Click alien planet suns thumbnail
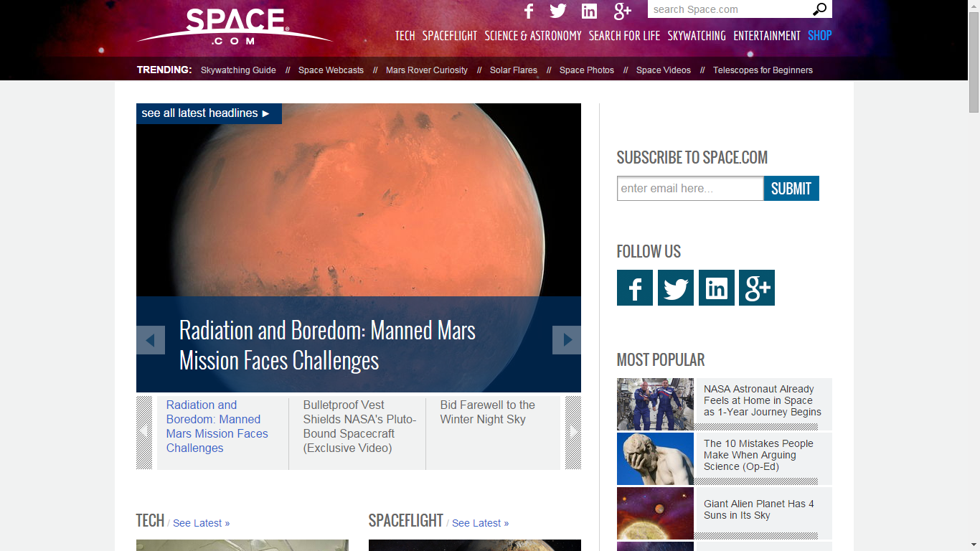 pyautogui.click(x=655, y=513)
